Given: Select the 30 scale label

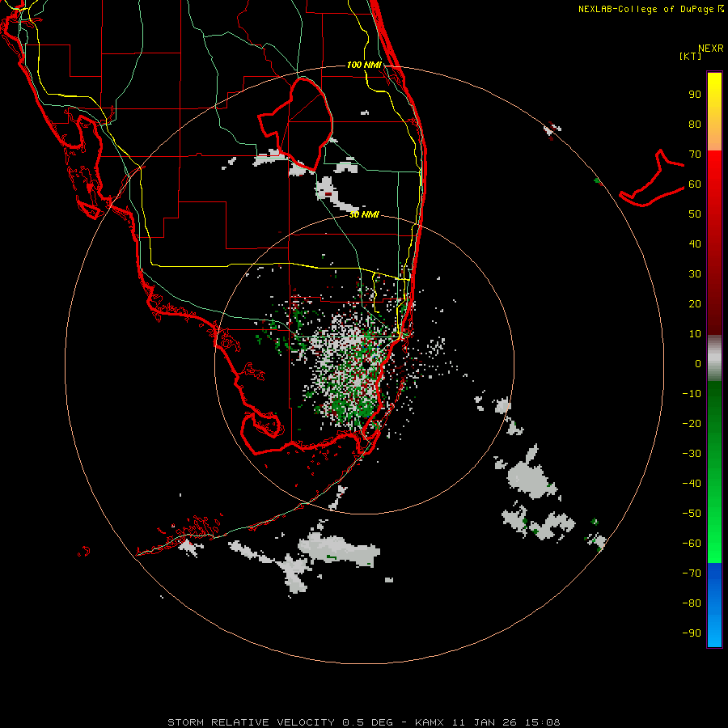Looking at the screenshot, I should point(695,274).
